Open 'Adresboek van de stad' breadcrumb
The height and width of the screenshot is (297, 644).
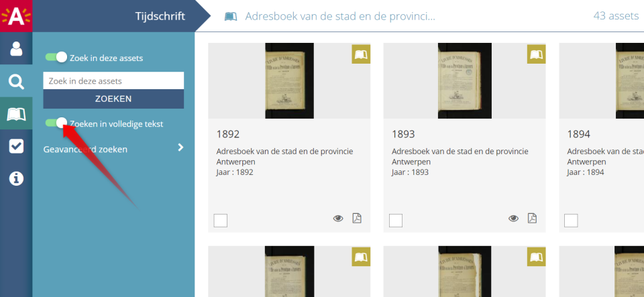coord(339,16)
